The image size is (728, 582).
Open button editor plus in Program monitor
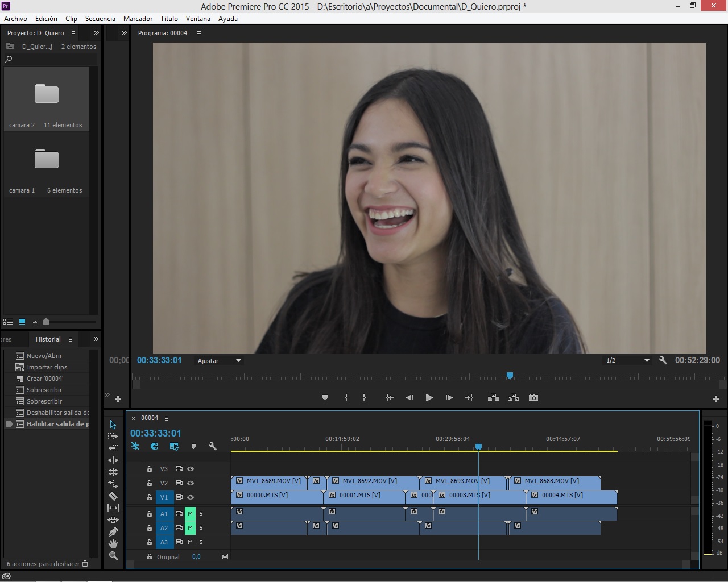717,398
